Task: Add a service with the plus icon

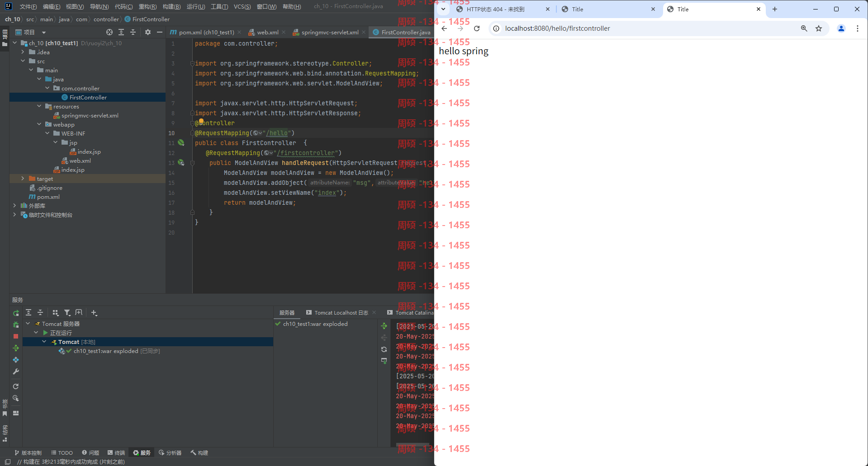Action: (x=94, y=312)
